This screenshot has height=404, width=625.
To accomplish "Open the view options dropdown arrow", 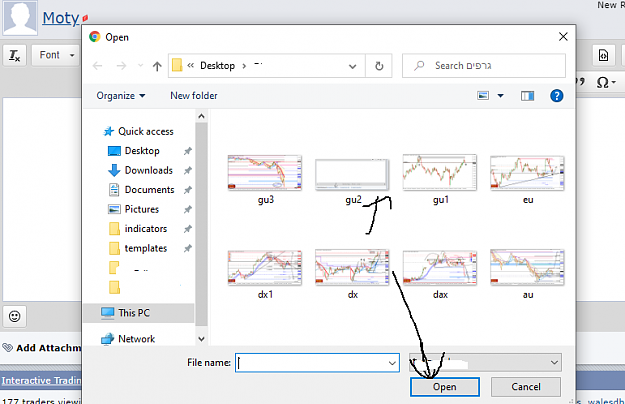I will 501,96.
